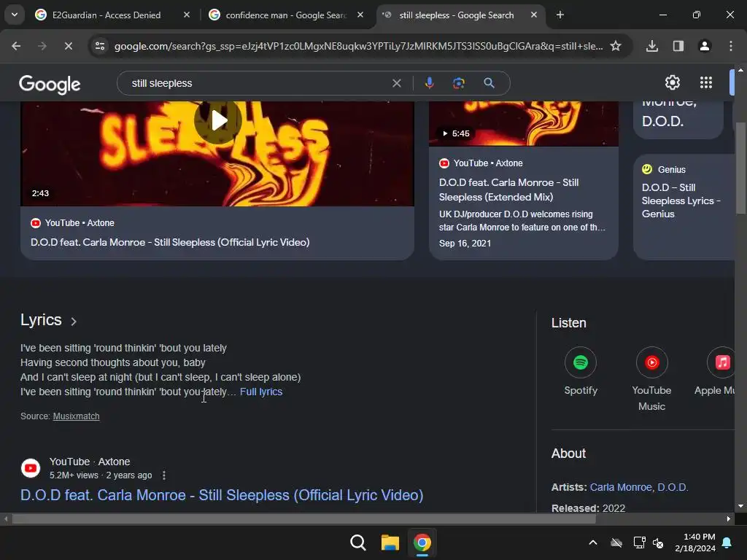Open File Explorer from taskbar
747x560 pixels.
coord(390,542)
